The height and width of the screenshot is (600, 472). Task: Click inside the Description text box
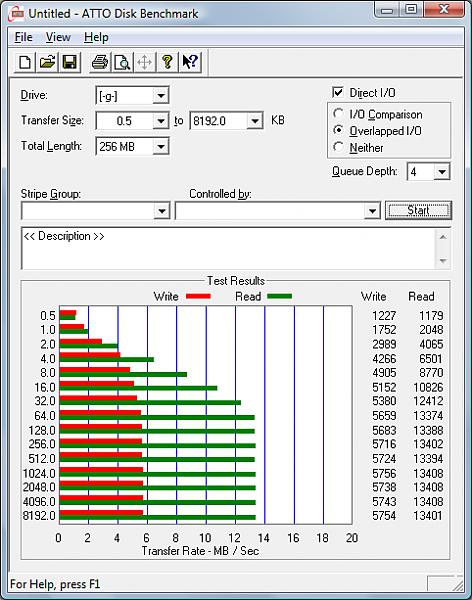coord(229,249)
